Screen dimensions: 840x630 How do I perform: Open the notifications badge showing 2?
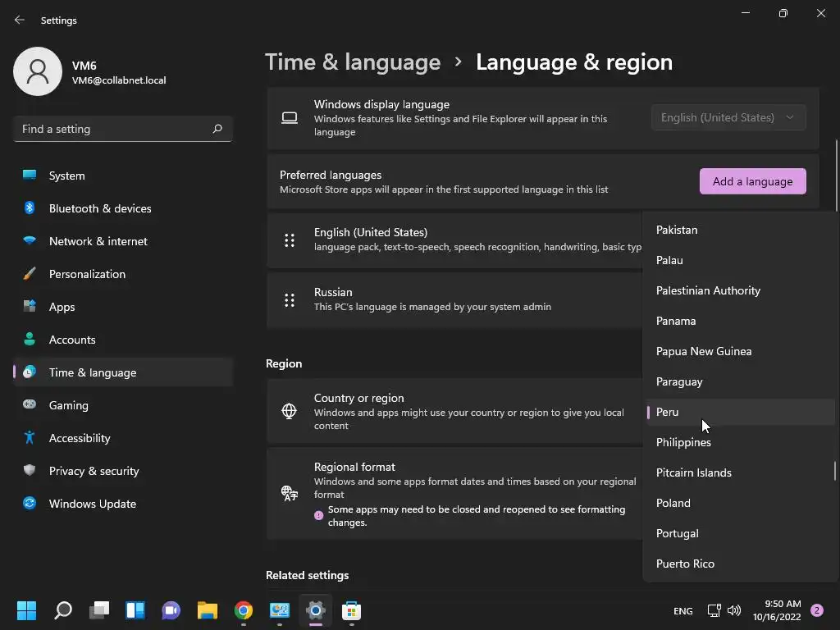click(817, 610)
